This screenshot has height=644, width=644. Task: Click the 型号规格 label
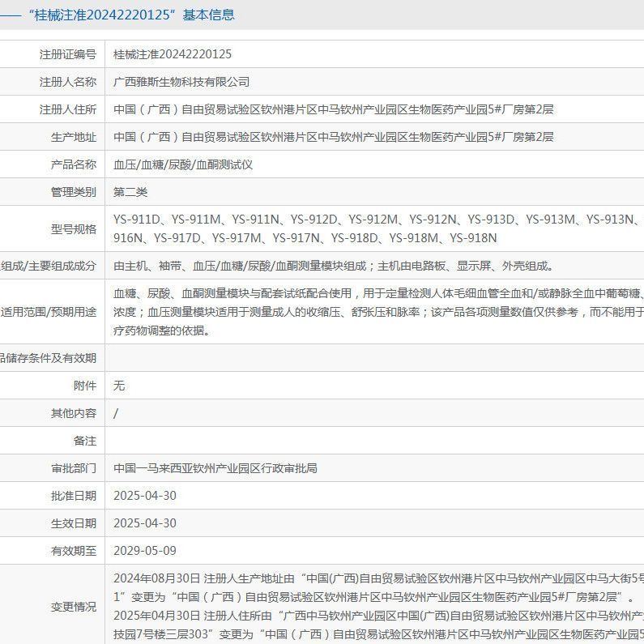(74, 228)
